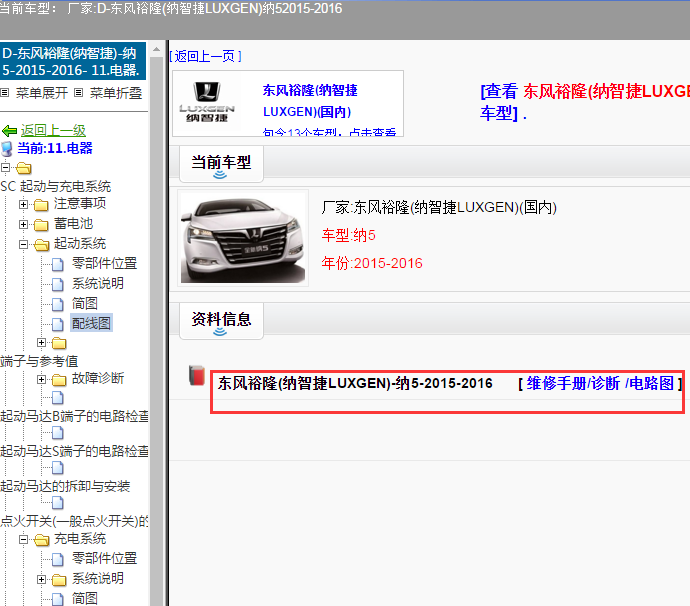Open the 返回上一级 link in sidebar
690x606 pixels.
53,130
